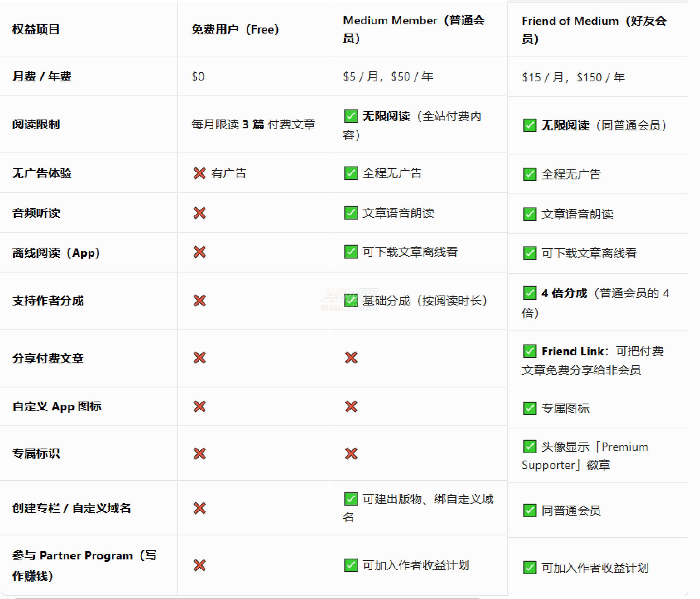This screenshot has width=700, height=599.
Task: Click the 权益项目 column header
Action: point(36,29)
